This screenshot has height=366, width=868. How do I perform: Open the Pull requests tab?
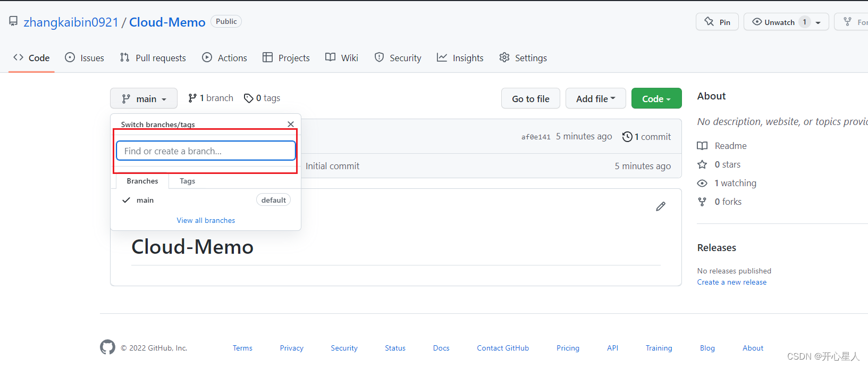(x=153, y=58)
